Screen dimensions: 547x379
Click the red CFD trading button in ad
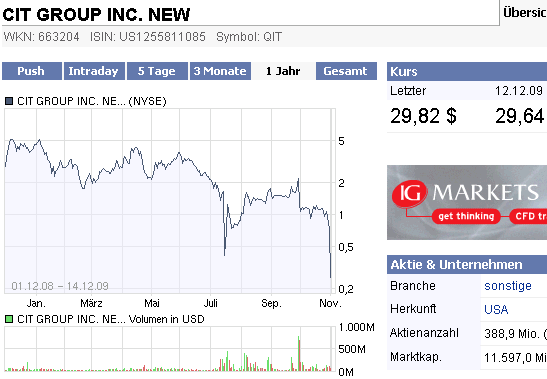[528, 216]
